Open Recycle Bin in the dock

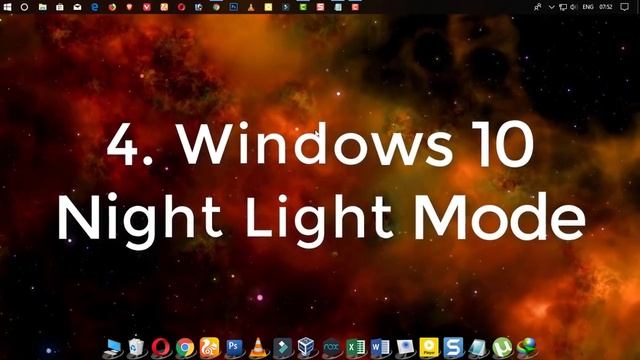[136, 348]
